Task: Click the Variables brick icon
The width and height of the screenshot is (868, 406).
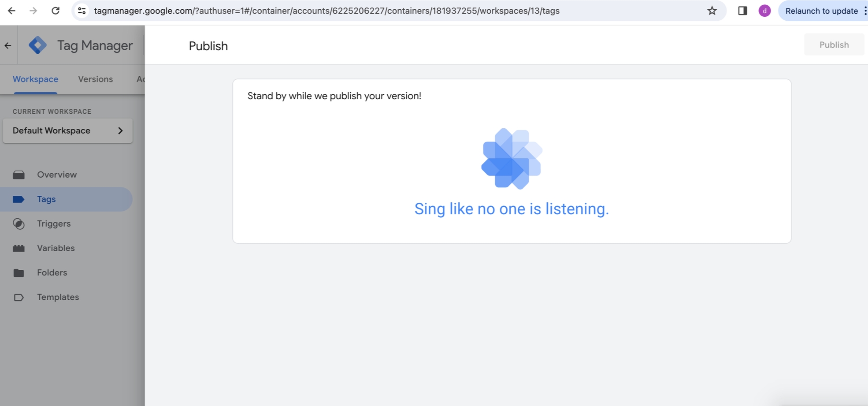Action: click(x=19, y=248)
